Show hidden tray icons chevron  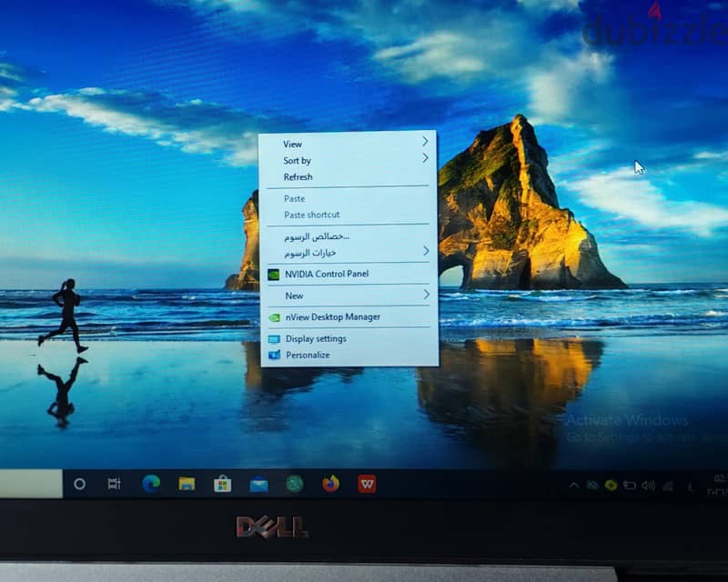pyautogui.click(x=574, y=485)
